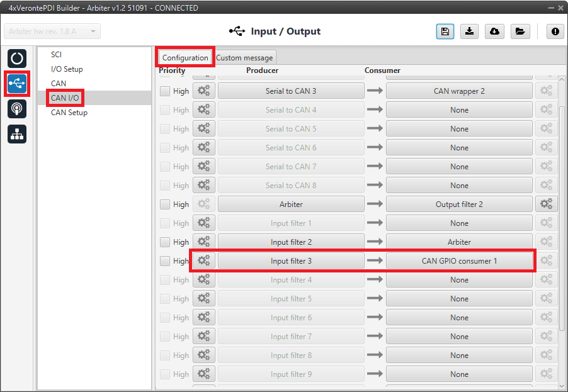Open gear settings for Input filter 7
568x392 pixels.
point(204,336)
